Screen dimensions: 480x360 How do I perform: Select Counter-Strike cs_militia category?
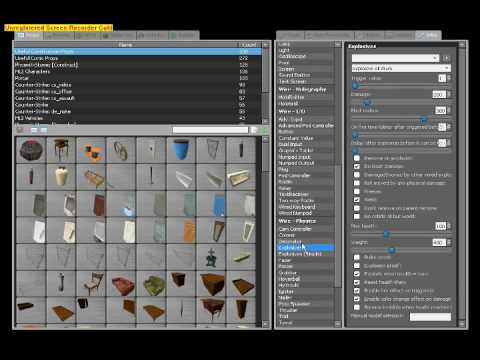point(138,85)
